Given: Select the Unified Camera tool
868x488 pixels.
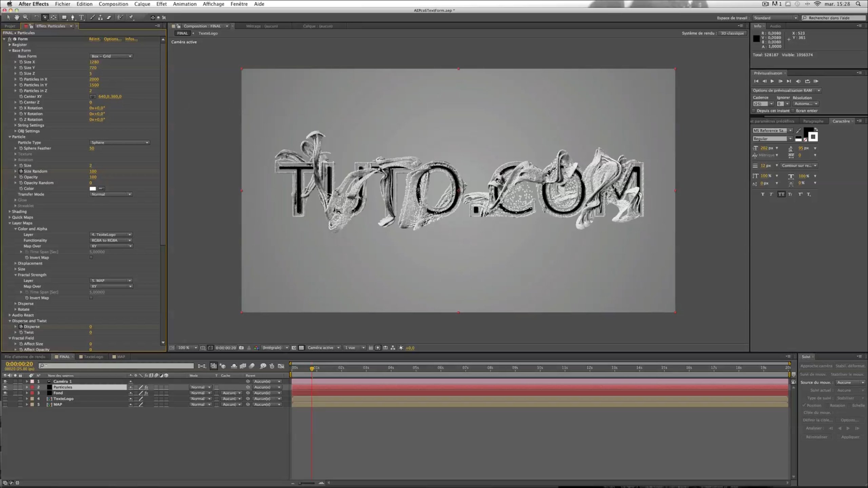Looking at the screenshot, I should click(45, 17).
